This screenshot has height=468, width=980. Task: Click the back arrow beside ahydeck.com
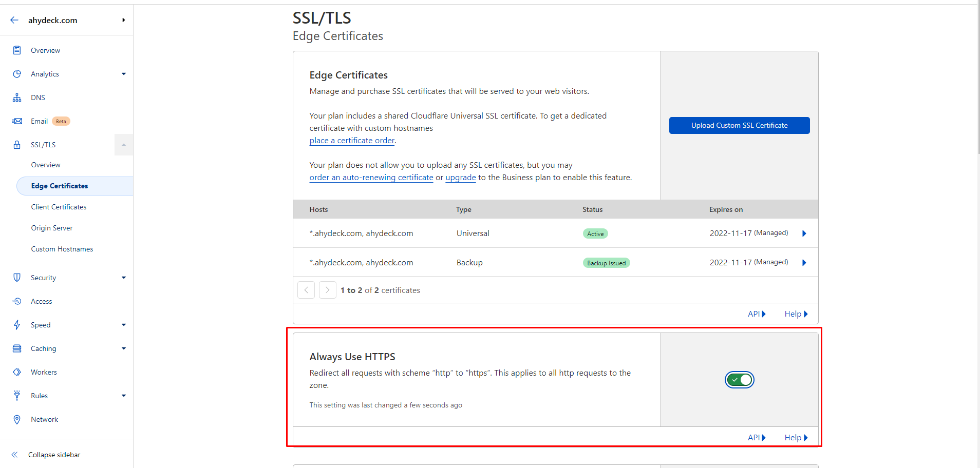click(x=14, y=20)
